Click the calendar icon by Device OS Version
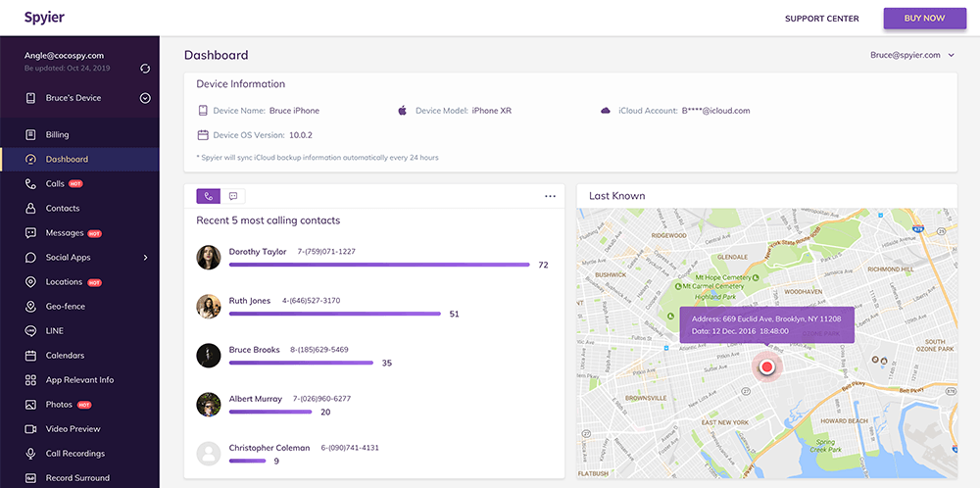 click(x=203, y=135)
